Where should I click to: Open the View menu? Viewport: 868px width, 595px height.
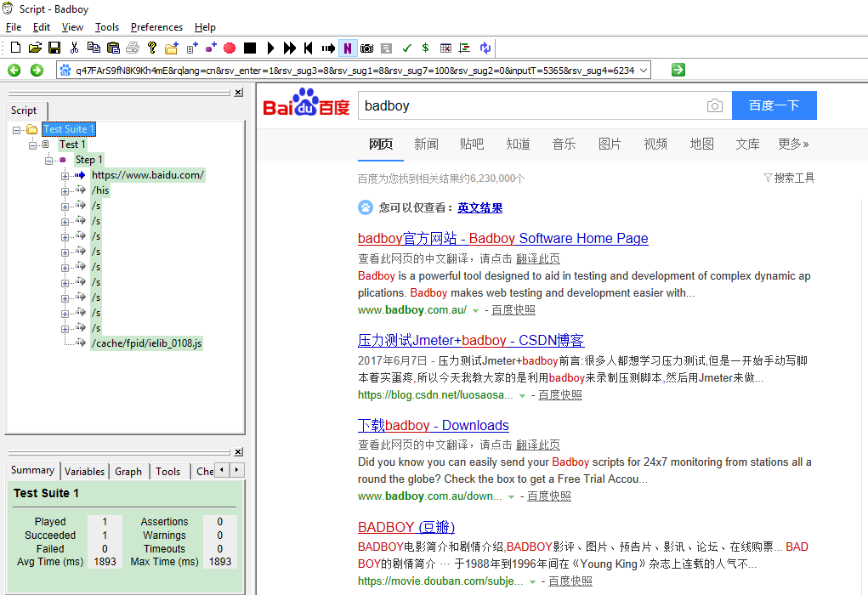click(x=72, y=27)
